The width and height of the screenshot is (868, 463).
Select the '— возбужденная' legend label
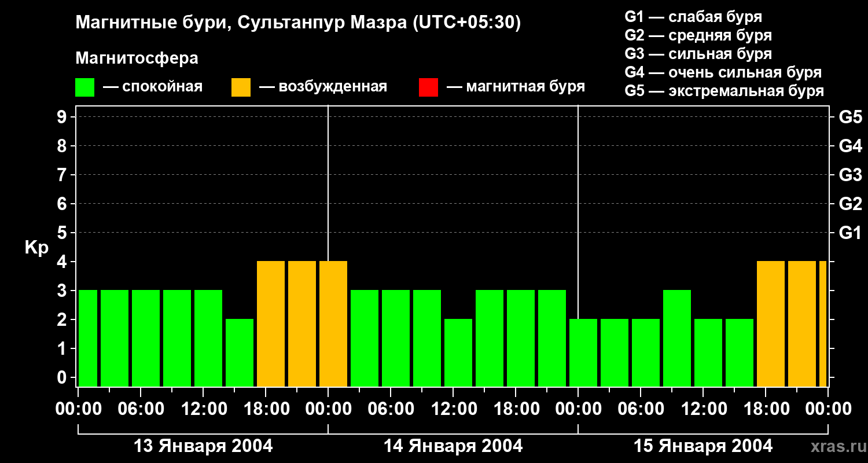(323, 87)
